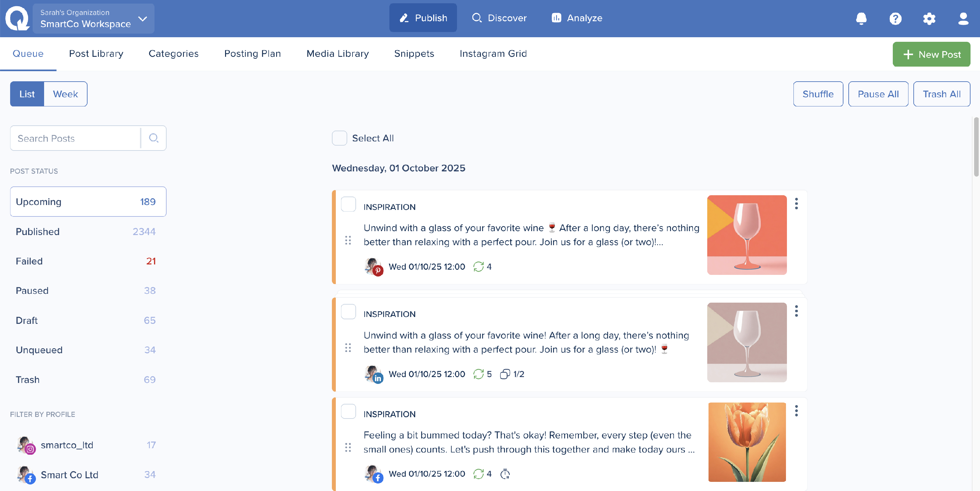Switch to the Post Library tab
This screenshot has width=980, height=491.
[x=96, y=54]
